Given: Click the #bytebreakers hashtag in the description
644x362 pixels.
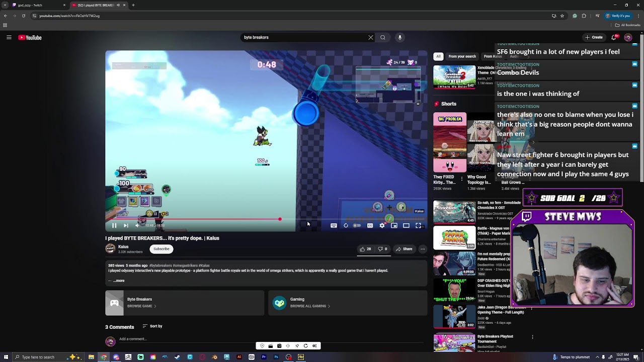Looking at the screenshot, I should click(160, 265).
